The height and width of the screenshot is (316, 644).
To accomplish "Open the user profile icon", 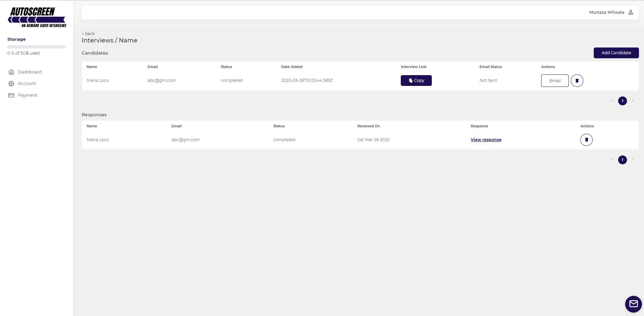I will [x=631, y=12].
